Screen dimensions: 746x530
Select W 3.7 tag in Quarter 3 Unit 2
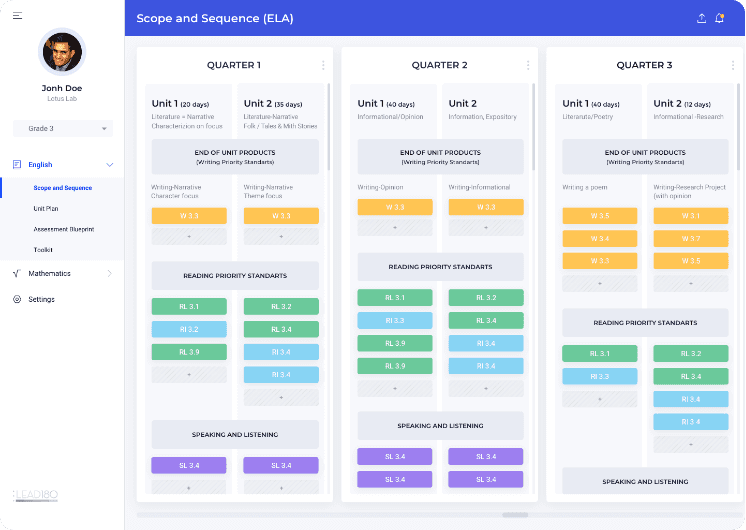(x=691, y=238)
